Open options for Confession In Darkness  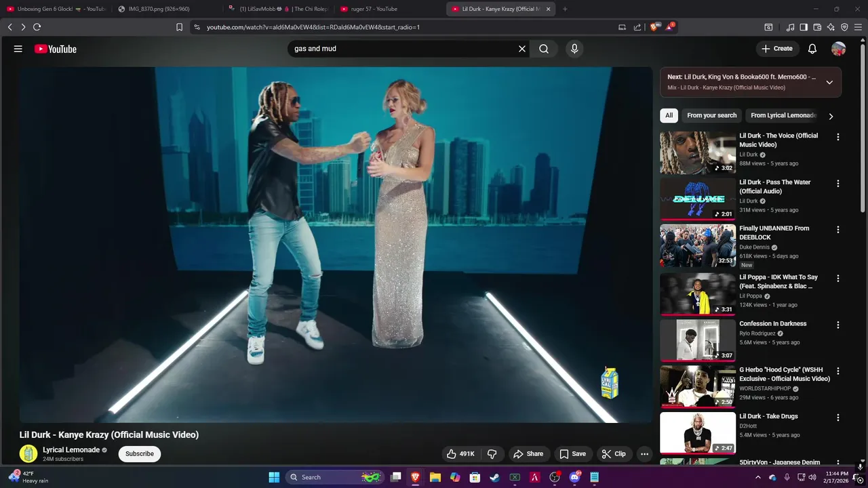point(838,325)
